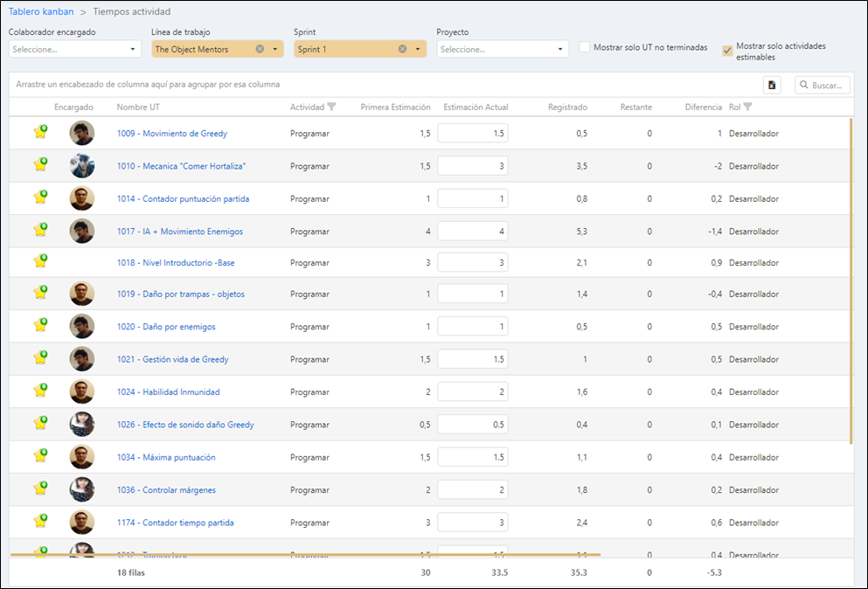This screenshot has width=868, height=589.
Task: Click the star icon for row 1009
Action: (x=40, y=133)
